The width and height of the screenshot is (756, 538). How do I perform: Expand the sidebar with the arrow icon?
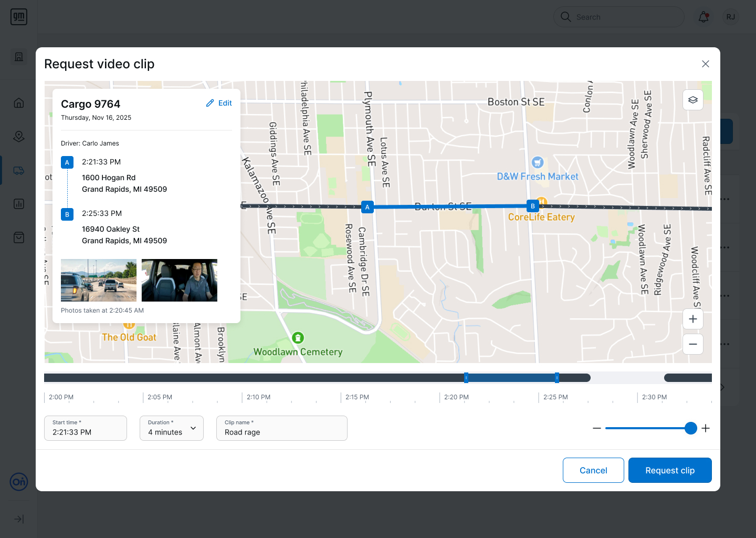19,519
